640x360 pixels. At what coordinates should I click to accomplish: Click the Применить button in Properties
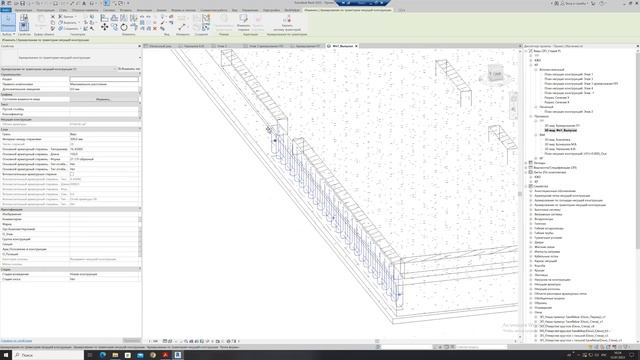coord(131,340)
